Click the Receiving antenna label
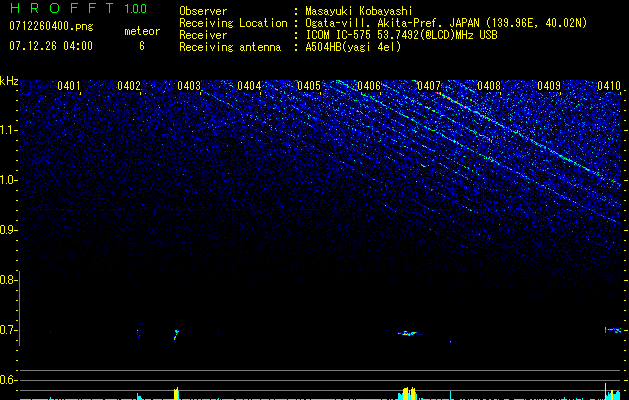The height and width of the screenshot is (400, 629). [x=230, y=47]
